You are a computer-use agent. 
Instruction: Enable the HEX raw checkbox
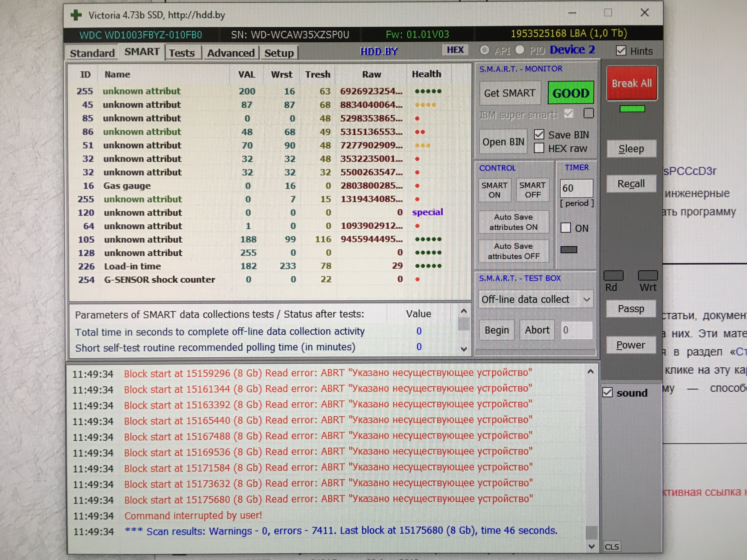coord(539,148)
